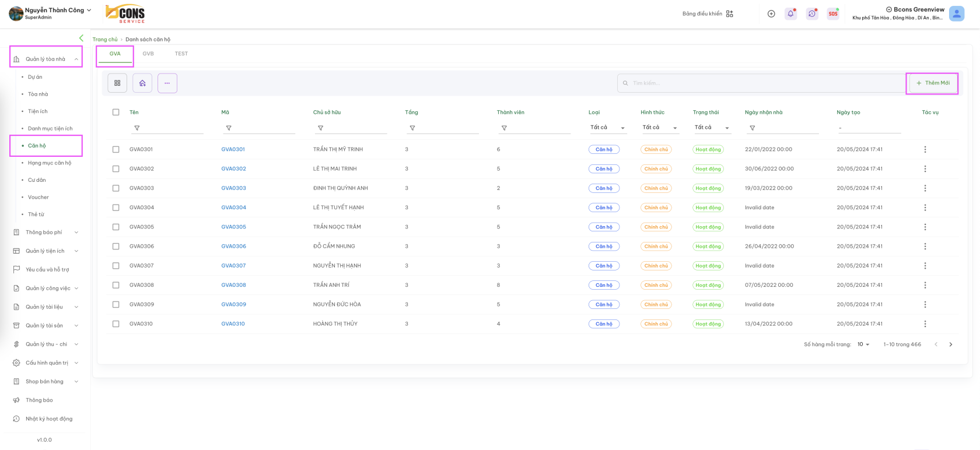
Task: Open the grid view toolbar icon
Action: 117,83
